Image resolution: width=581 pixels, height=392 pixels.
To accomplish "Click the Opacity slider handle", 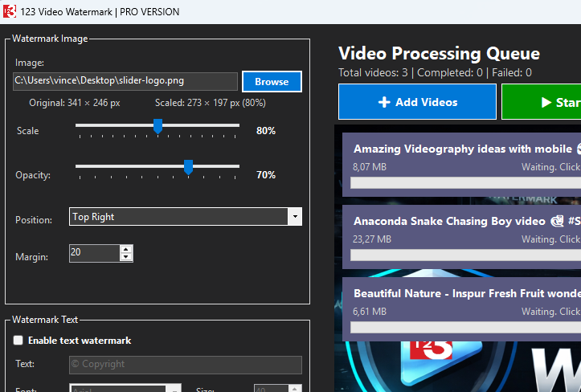I will tap(189, 167).
